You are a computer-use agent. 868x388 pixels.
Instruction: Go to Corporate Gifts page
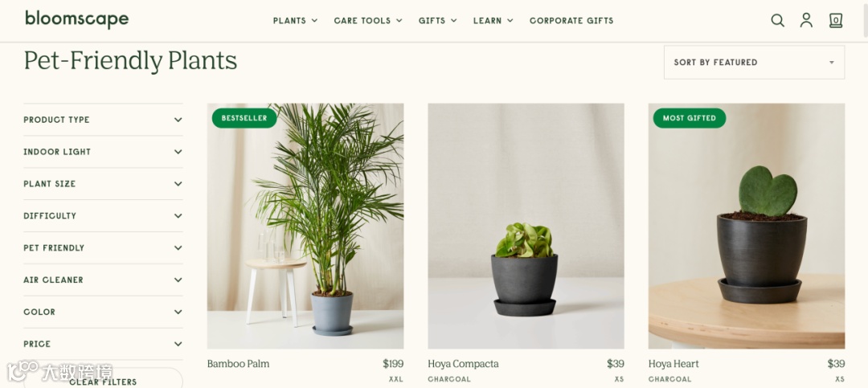(571, 20)
